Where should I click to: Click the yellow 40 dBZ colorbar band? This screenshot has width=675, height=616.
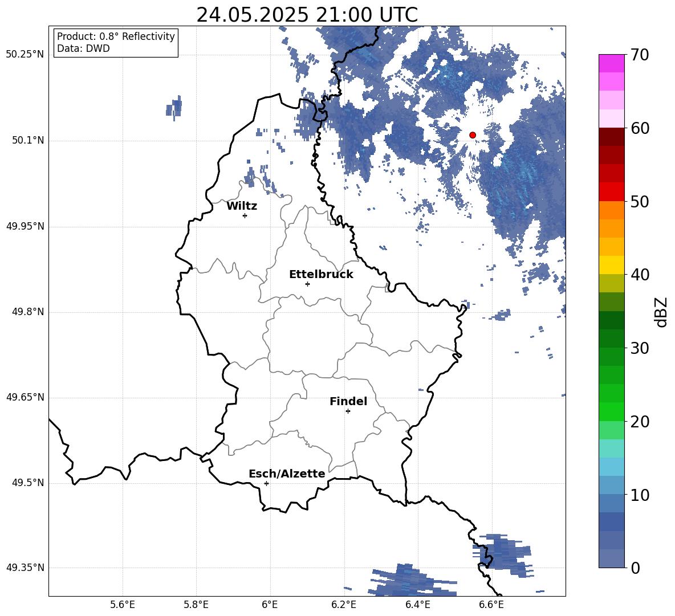[x=612, y=266]
